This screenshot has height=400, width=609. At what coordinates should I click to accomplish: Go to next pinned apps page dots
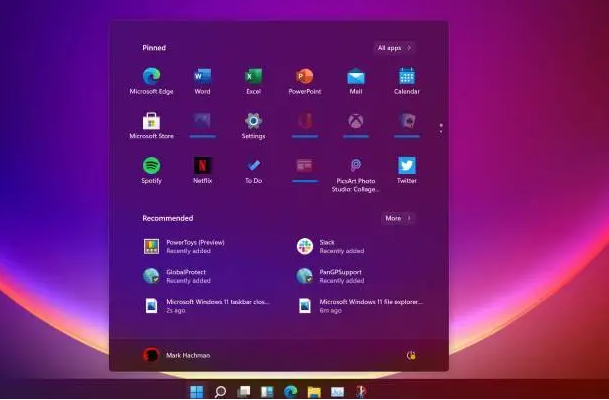click(x=441, y=128)
